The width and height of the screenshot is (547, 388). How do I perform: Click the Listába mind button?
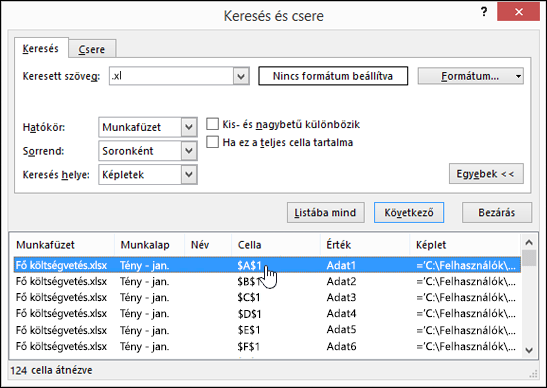click(x=325, y=212)
